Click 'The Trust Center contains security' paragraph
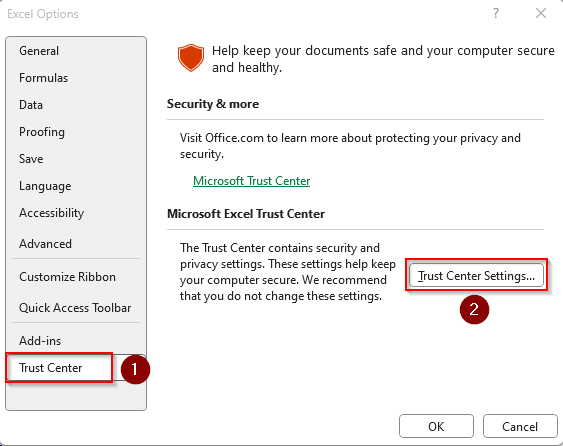 point(288,272)
